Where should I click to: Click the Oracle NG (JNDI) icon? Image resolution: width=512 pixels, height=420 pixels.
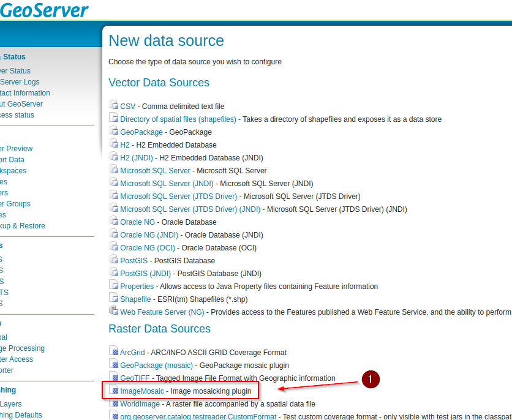pos(114,233)
